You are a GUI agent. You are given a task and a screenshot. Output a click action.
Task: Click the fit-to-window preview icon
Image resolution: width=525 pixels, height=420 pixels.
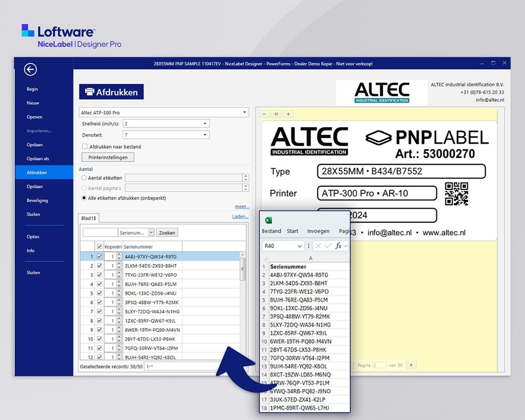click(x=276, y=114)
